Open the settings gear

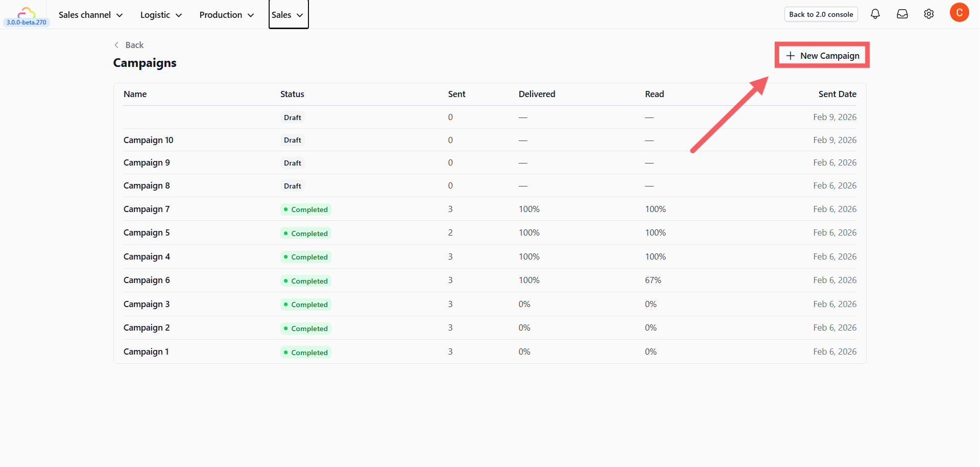(929, 14)
